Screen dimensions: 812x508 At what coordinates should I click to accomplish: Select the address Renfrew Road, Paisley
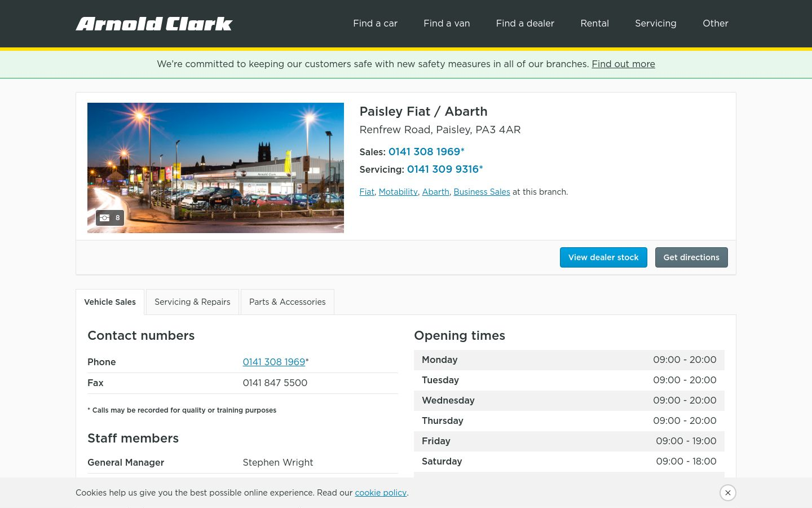tap(440, 130)
